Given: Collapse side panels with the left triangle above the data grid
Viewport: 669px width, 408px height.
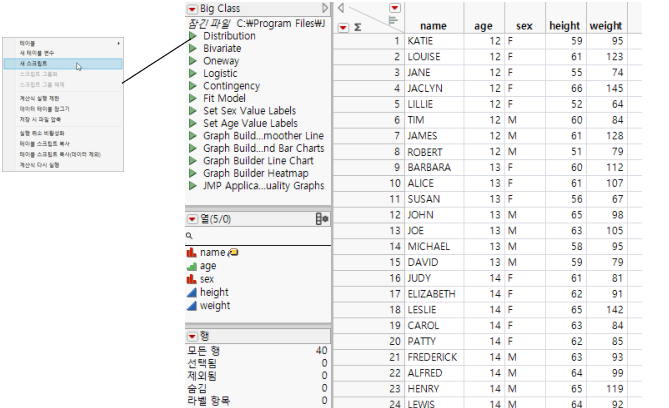Looking at the screenshot, I should [x=341, y=8].
